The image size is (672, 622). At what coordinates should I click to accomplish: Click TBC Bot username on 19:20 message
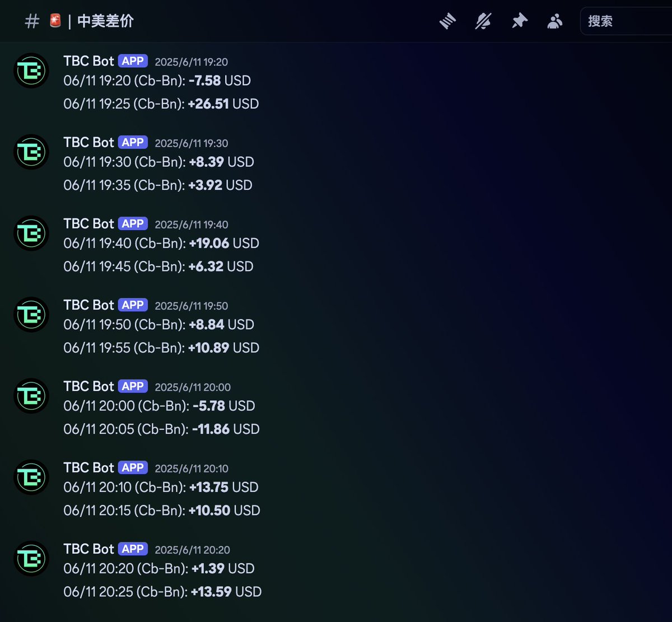coord(88,61)
